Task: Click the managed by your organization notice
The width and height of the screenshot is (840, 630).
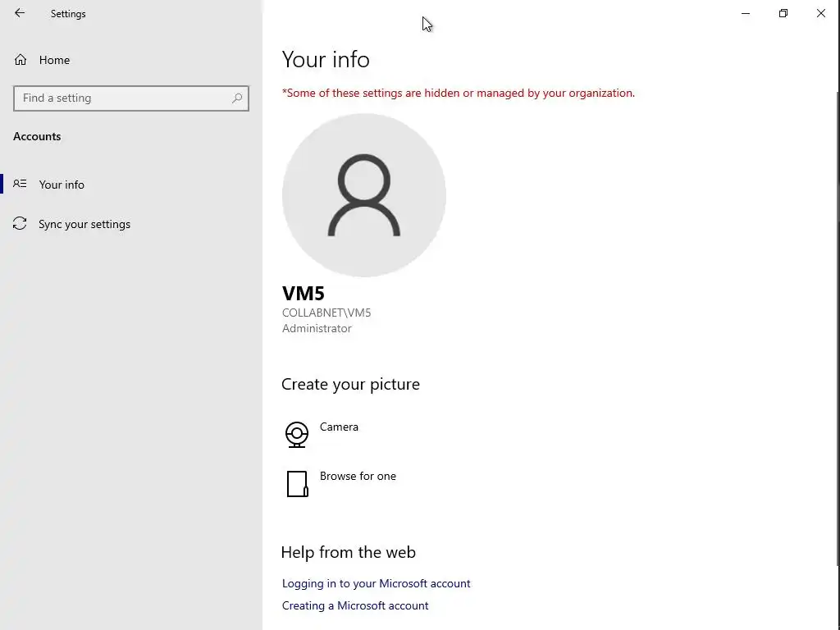Action: click(459, 94)
